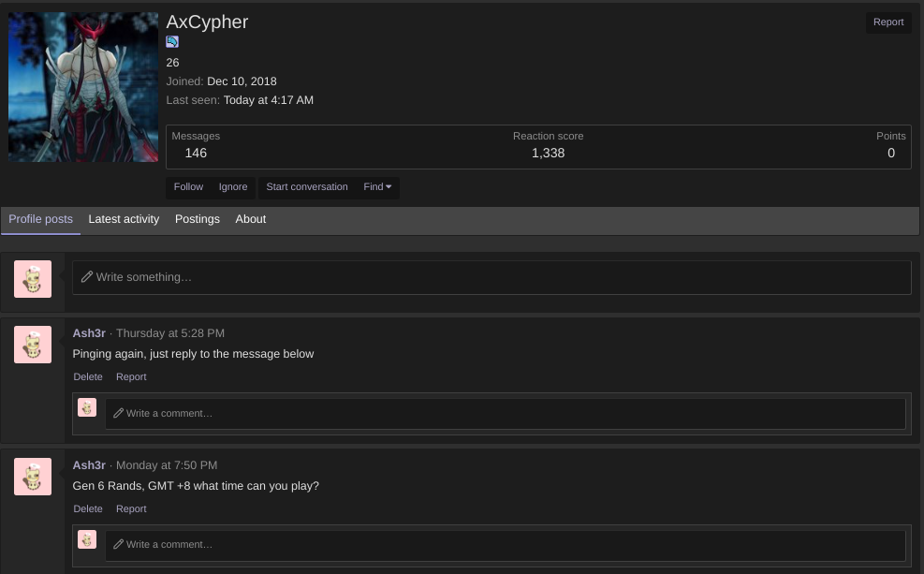Image resolution: width=924 pixels, height=574 pixels.
Task: Click small avatar in Thursday post comment box
Action: click(x=87, y=407)
